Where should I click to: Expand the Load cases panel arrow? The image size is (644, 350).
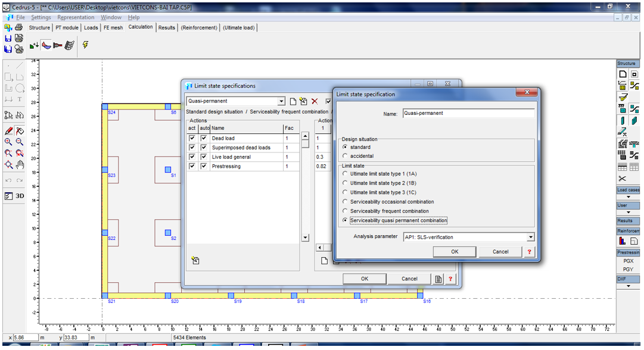coord(629,197)
